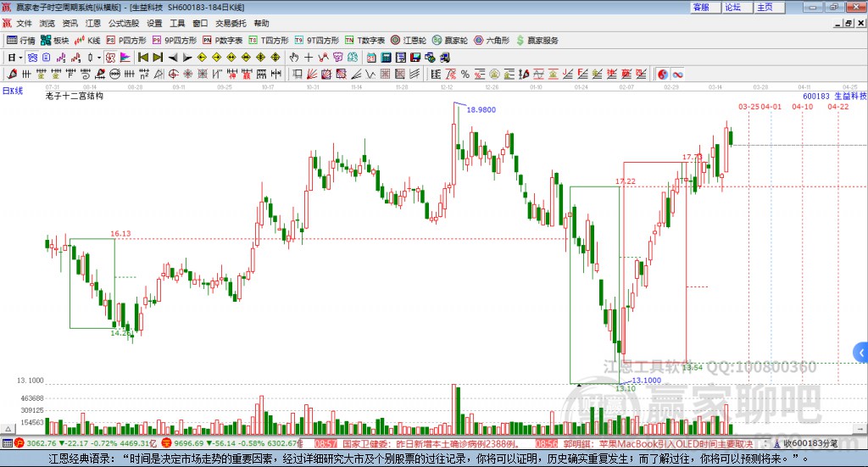
Task: Open the 江恩 menu
Action: click(x=92, y=24)
